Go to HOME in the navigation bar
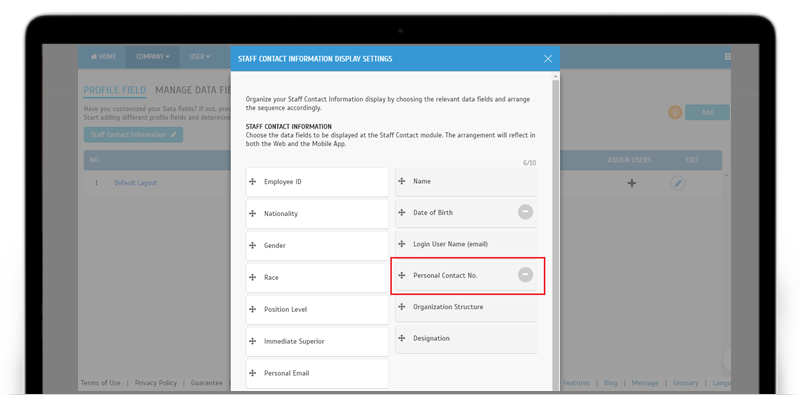800x395 pixels. point(104,57)
